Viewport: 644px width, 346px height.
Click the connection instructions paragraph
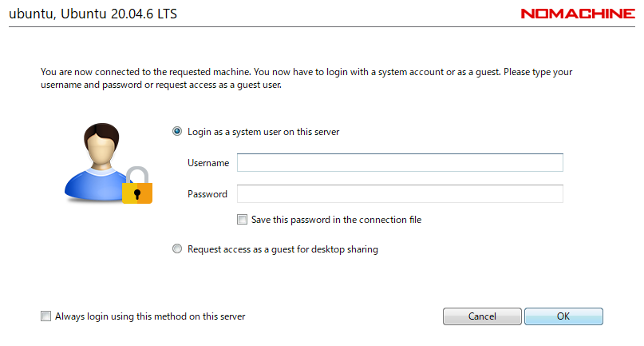[307, 78]
